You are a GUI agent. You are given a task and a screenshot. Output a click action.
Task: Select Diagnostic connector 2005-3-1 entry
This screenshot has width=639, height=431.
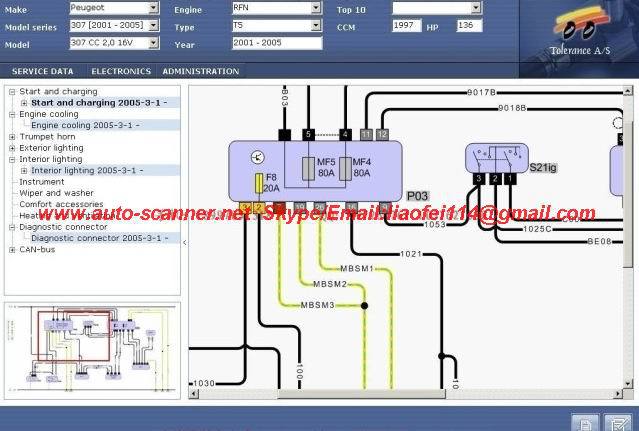point(99,238)
